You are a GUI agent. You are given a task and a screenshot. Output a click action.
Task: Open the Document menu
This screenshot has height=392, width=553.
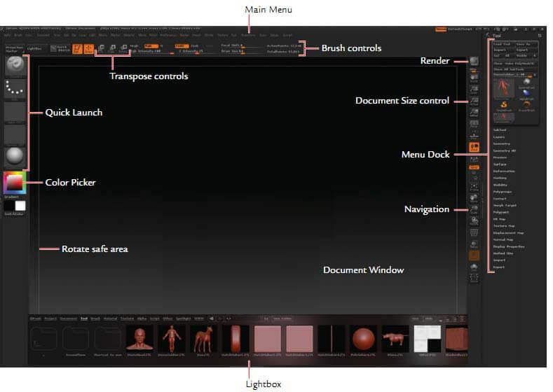(43, 35)
